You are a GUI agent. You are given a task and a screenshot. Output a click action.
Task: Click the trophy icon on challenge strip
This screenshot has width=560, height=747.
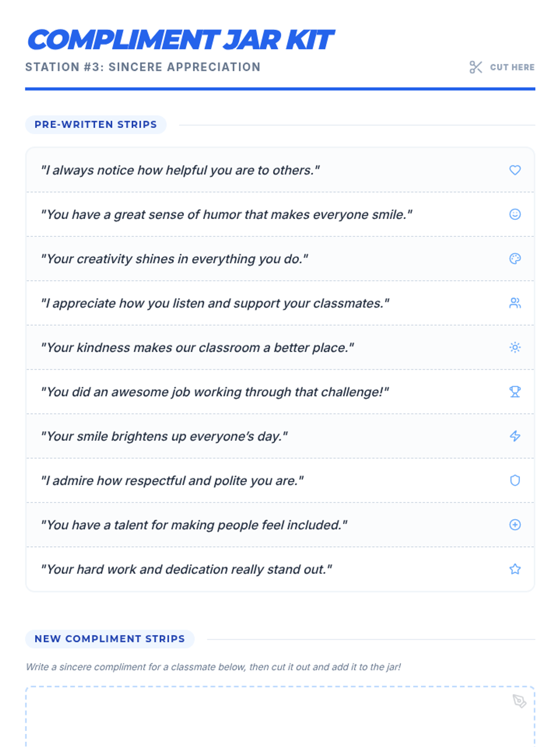(515, 392)
